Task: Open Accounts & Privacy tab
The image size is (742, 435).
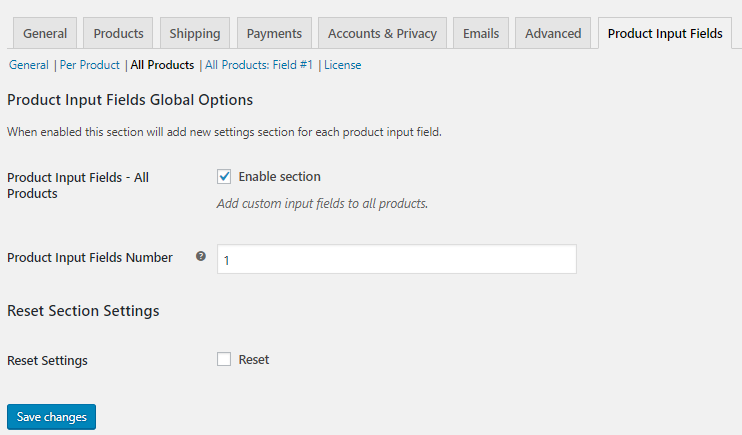Action: tap(382, 33)
